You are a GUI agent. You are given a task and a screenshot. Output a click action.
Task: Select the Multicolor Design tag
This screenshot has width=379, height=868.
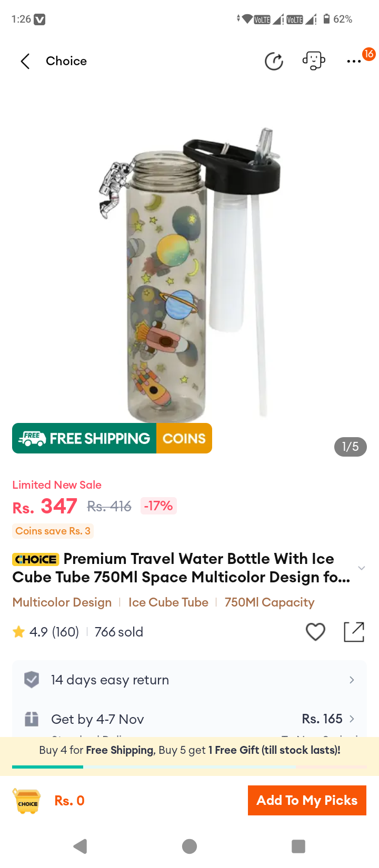(62, 602)
